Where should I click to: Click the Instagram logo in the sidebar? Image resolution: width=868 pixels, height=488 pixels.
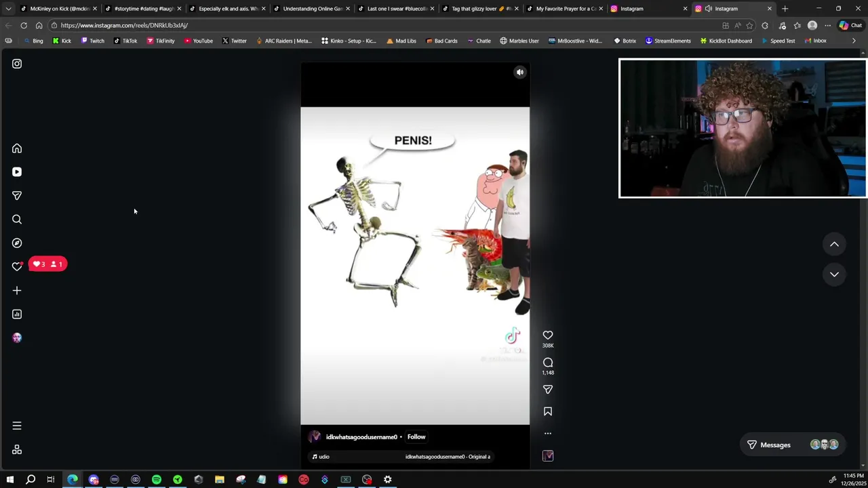[x=17, y=64]
